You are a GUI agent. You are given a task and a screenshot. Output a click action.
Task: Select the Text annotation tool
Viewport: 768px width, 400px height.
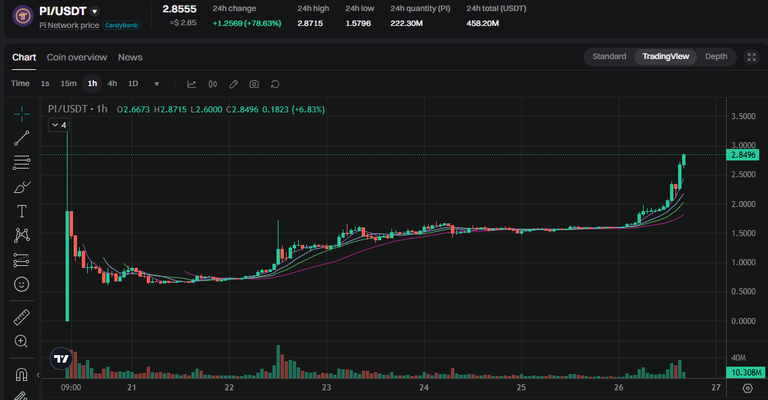(22, 211)
